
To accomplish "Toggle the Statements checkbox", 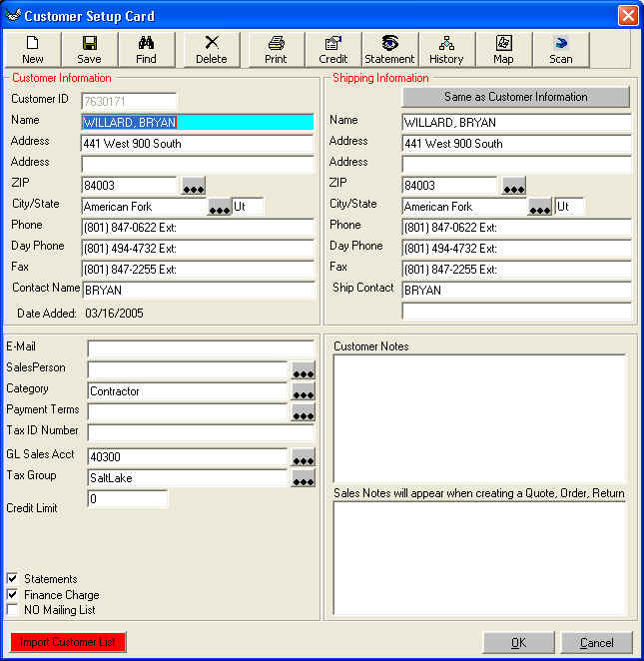I will point(13,578).
